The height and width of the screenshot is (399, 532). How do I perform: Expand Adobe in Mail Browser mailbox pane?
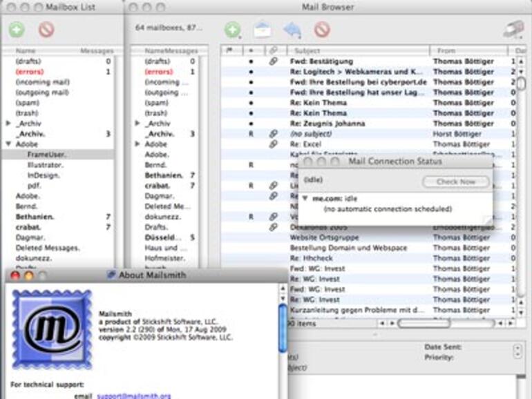pyautogui.click(x=137, y=144)
